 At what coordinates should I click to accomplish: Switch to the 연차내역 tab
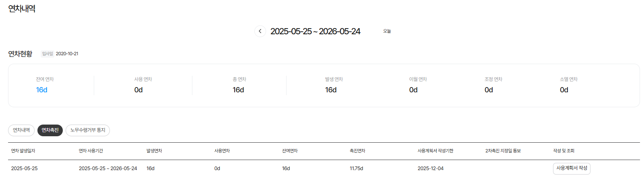(21, 130)
